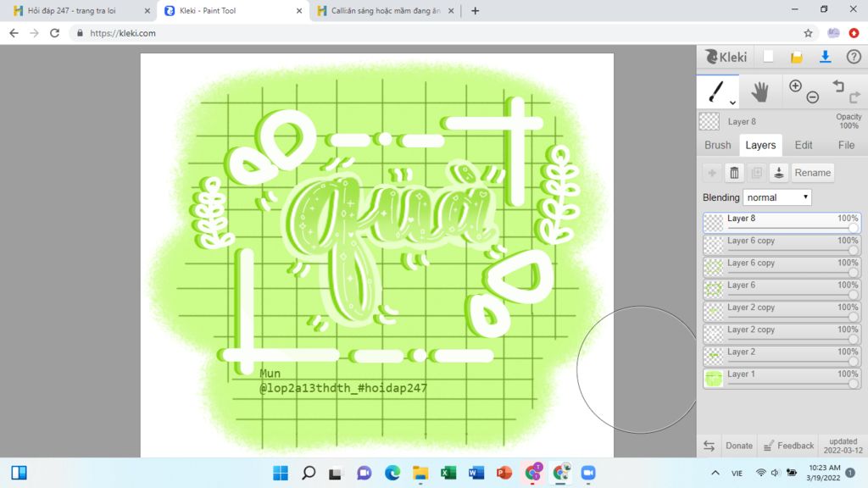868x488 pixels.
Task: Select the brush tool
Action: [x=716, y=91]
